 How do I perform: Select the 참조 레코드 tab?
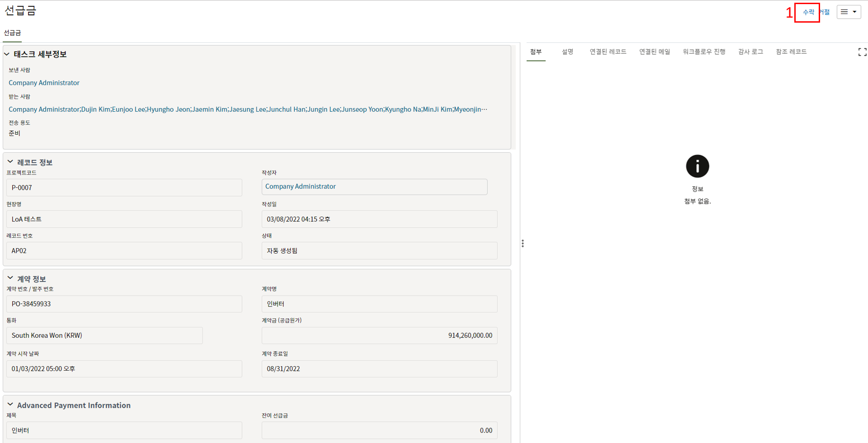click(x=791, y=52)
